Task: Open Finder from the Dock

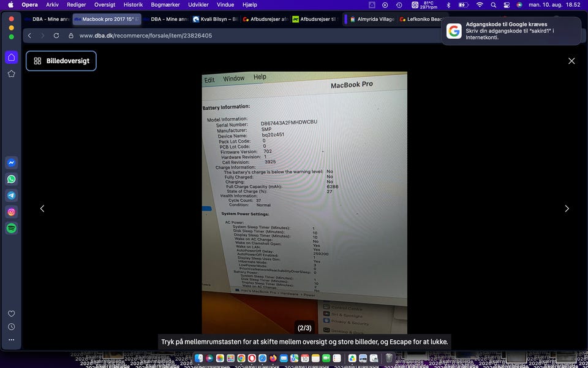Action: [x=198, y=358]
